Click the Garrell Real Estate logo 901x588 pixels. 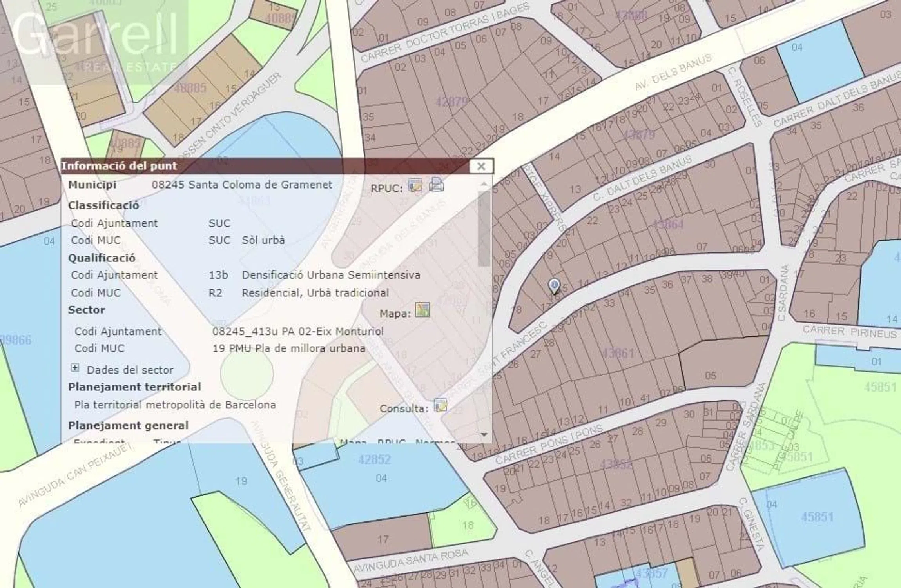[96, 41]
